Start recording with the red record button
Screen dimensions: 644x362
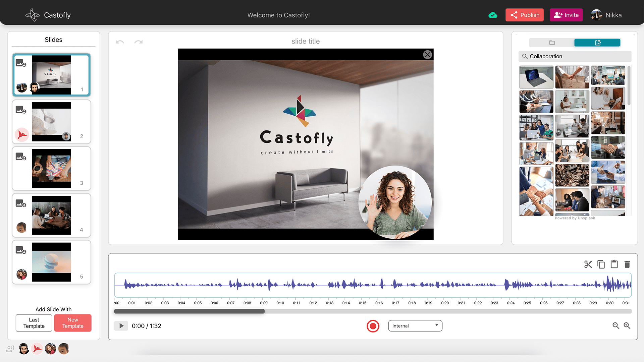pyautogui.click(x=373, y=326)
